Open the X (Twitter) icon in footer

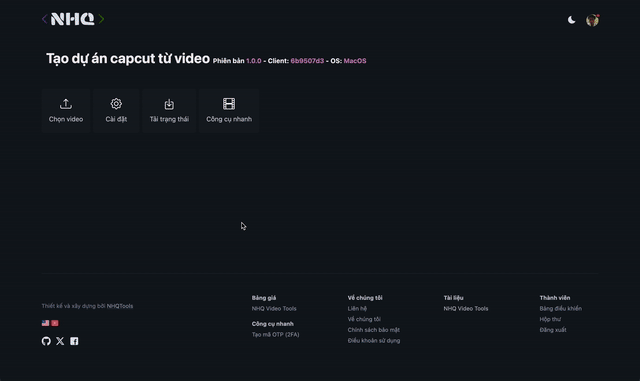click(60, 341)
